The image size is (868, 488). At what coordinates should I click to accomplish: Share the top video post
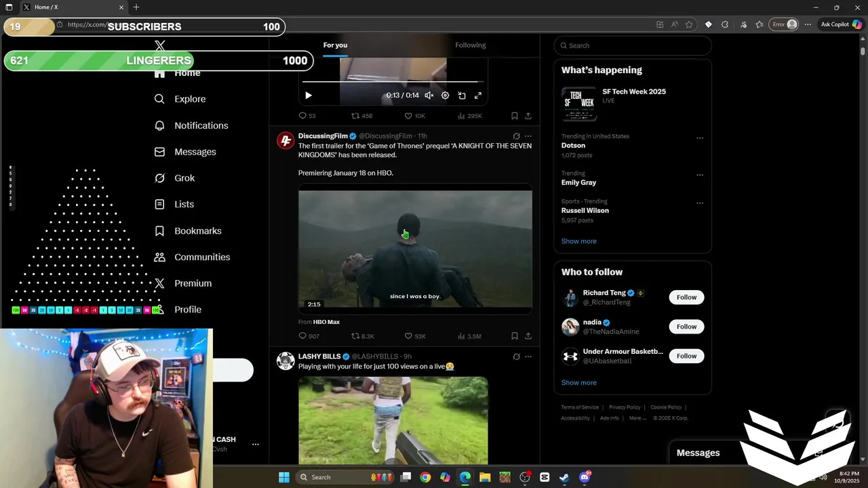pos(528,116)
